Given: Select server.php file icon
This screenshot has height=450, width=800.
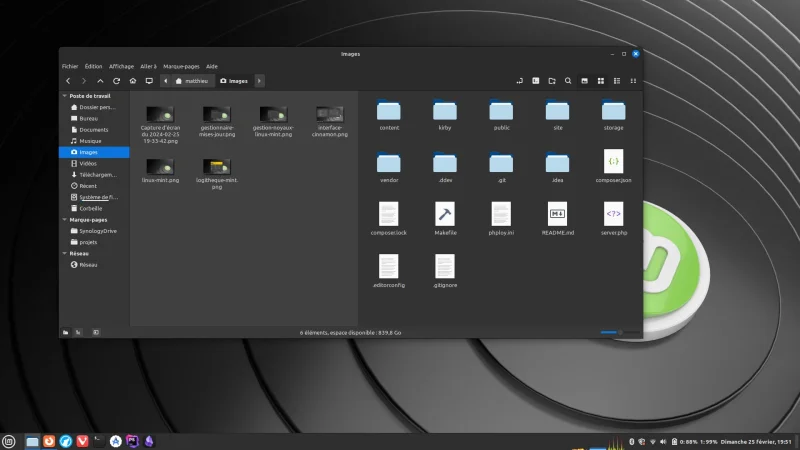Looking at the screenshot, I should [613, 214].
